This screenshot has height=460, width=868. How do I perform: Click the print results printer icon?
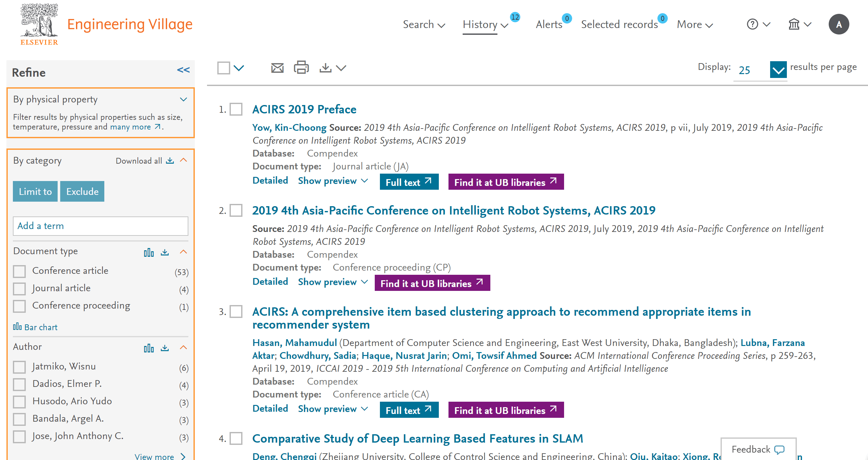(x=301, y=67)
